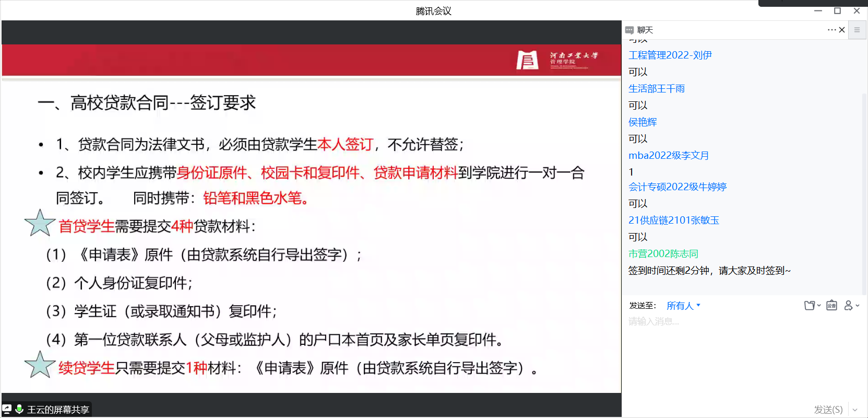Close the 聊天 chat panel
868x418 pixels.
(x=842, y=30)
